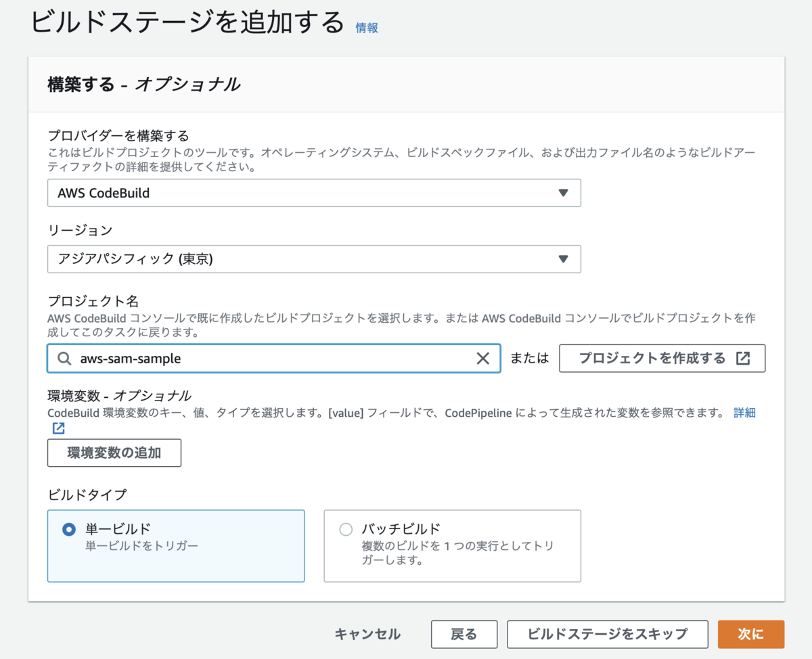Open the 詳細 link for environment variables
This screenshot has height=659, width=812.
[x=744, y=413]
